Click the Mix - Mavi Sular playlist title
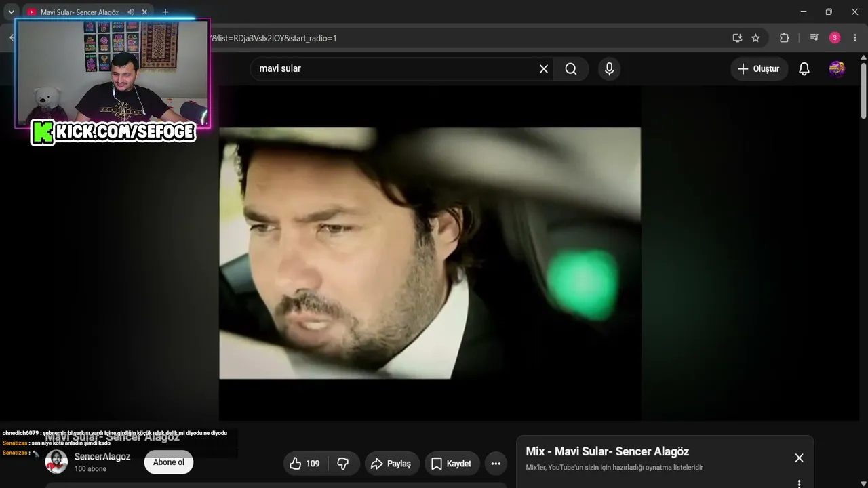 click(x=608, y=451)
